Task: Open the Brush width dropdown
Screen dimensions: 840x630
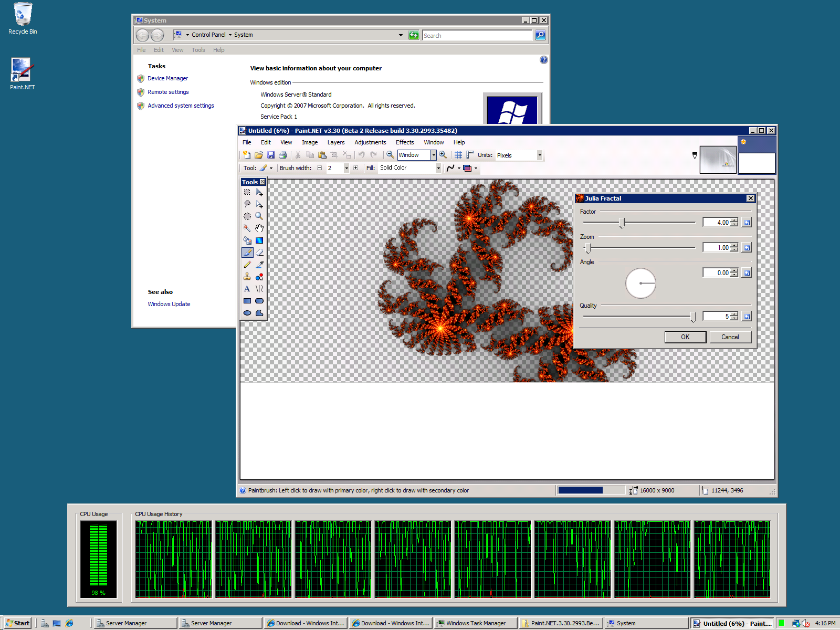Action: point(346,169)
